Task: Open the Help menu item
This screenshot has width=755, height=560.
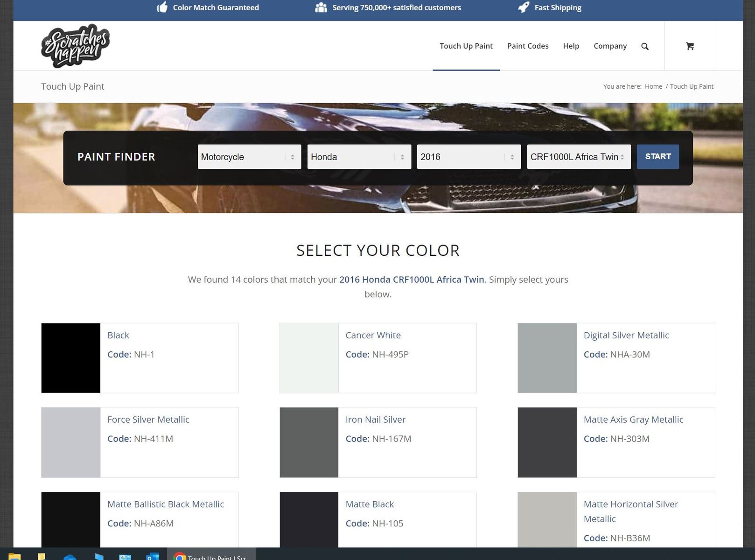Action: (x=571, y=46)
